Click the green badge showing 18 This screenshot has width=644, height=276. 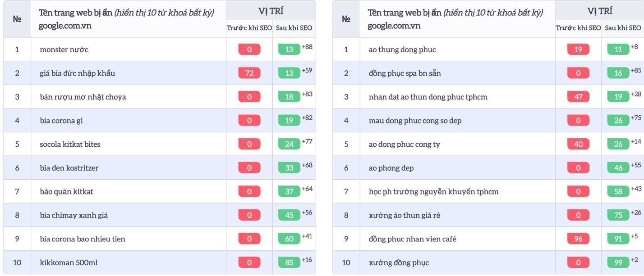[289, 97]
